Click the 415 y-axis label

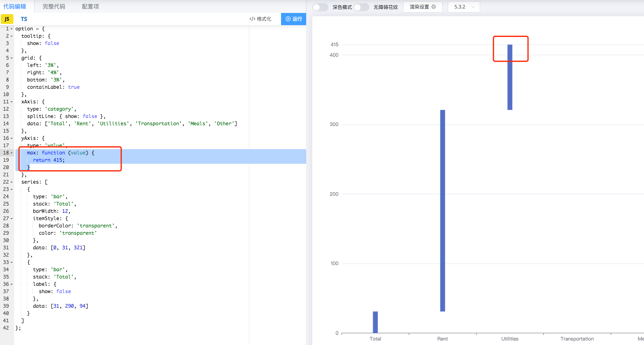click(334, 45)
